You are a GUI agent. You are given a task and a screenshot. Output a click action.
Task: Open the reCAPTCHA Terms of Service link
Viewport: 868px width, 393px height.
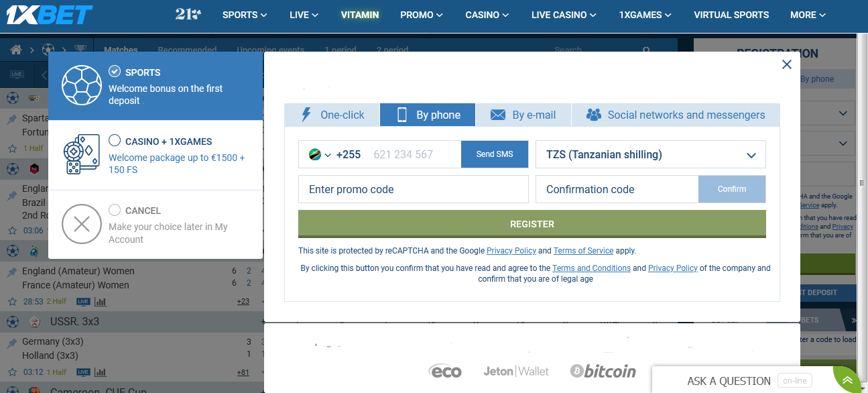tap(583, 251)
